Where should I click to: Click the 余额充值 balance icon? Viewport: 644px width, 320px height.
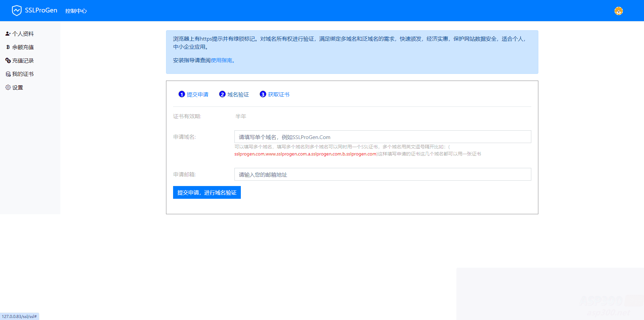click(8, 47)
